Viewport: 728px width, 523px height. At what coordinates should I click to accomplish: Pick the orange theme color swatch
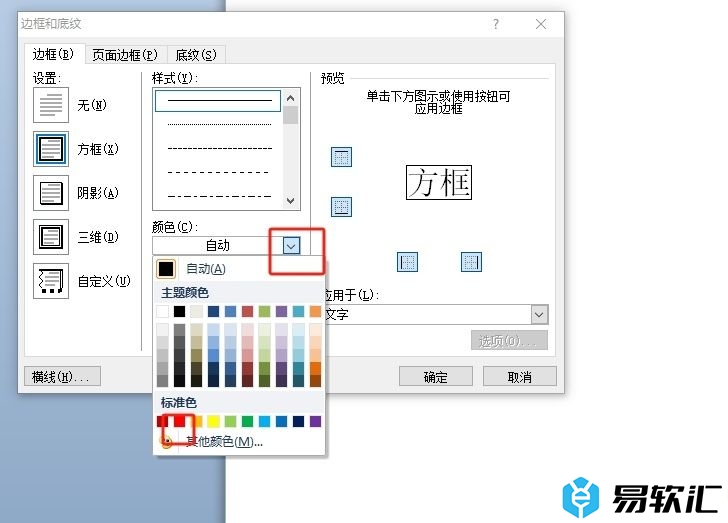click(x=315, y=311)
